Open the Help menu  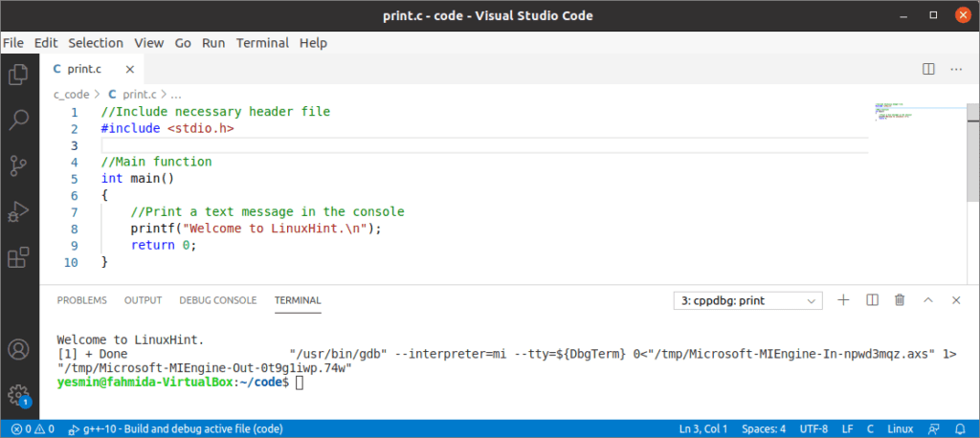[x=313, y=43]
